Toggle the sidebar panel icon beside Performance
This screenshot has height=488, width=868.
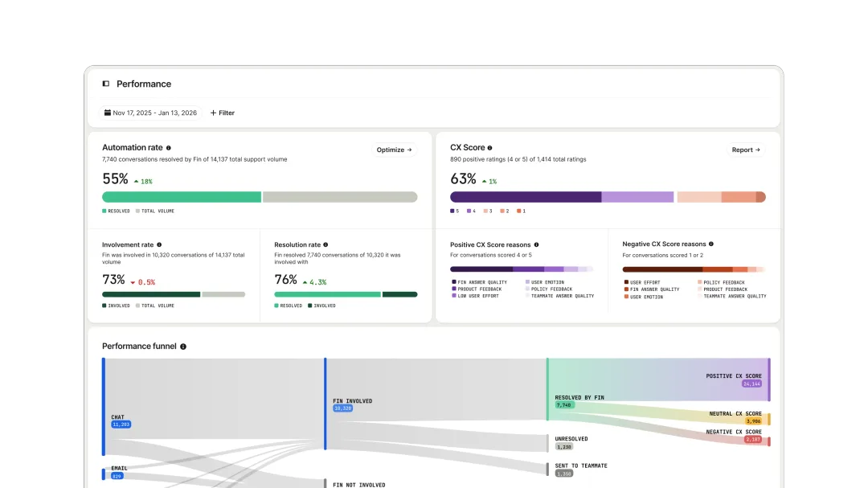coord(106,84)
